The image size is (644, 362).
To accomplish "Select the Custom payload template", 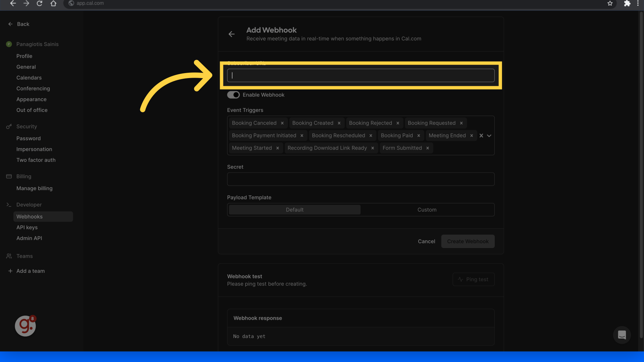I will (x=427, y=210).
